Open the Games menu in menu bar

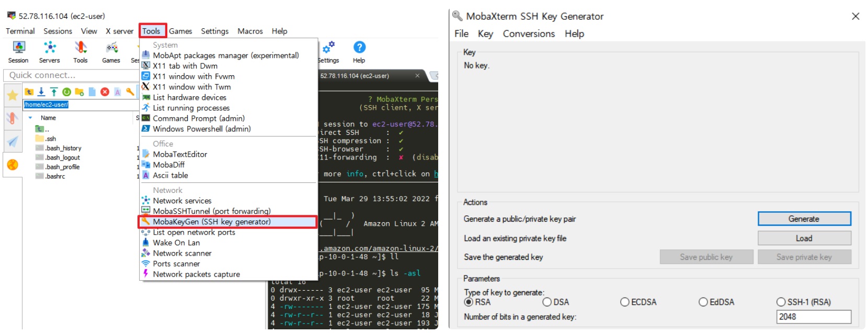point(180,31)
